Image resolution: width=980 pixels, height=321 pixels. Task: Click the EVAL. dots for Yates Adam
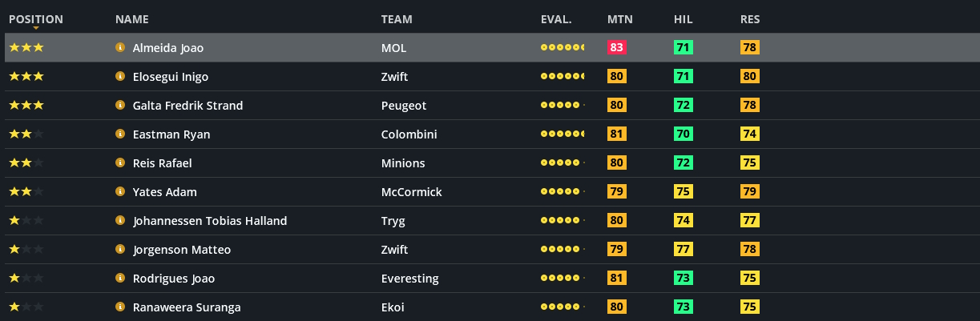pos(563,192)
